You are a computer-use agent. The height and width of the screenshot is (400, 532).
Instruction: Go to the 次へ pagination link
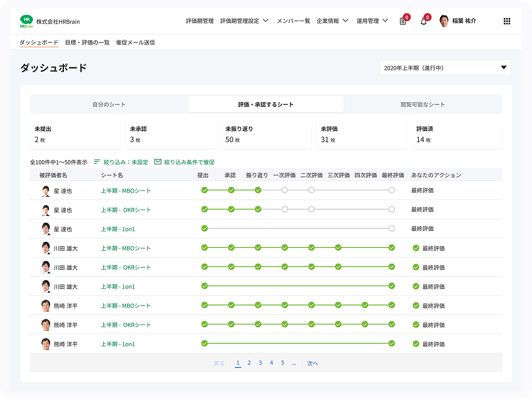(x=312, y=363)
